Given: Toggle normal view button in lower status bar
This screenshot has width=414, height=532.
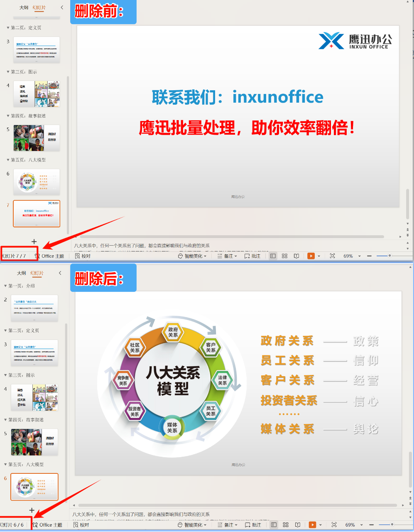Looking at the screenshot, I should click(274, 525).
